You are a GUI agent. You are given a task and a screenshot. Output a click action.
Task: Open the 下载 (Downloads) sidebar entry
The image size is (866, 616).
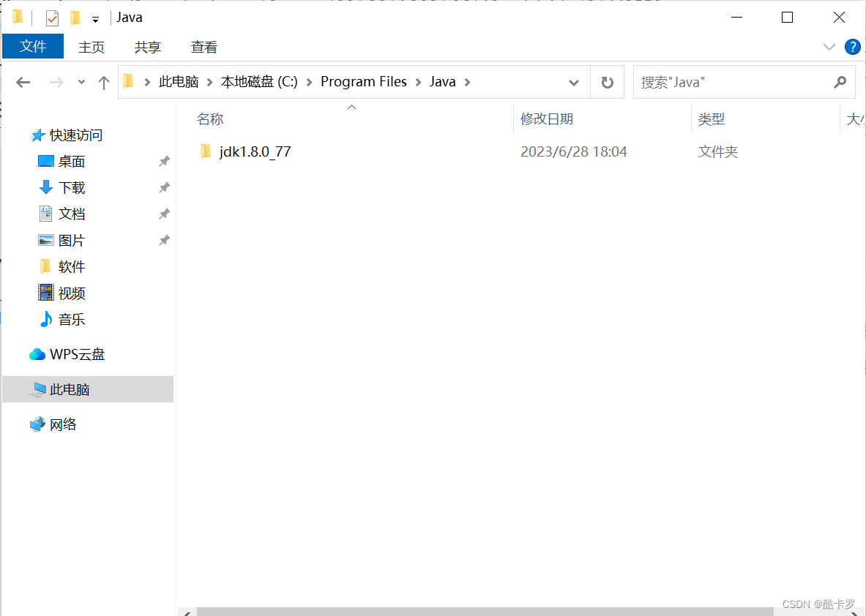point(70,187)
